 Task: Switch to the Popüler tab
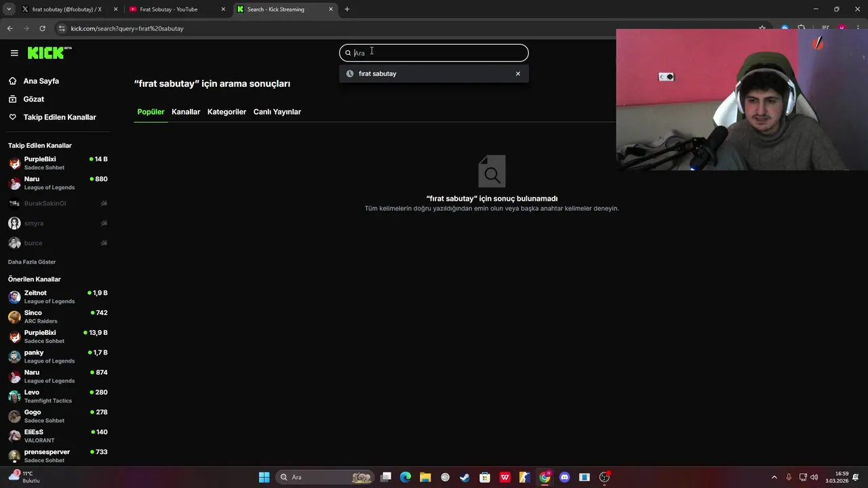point(151,112)
